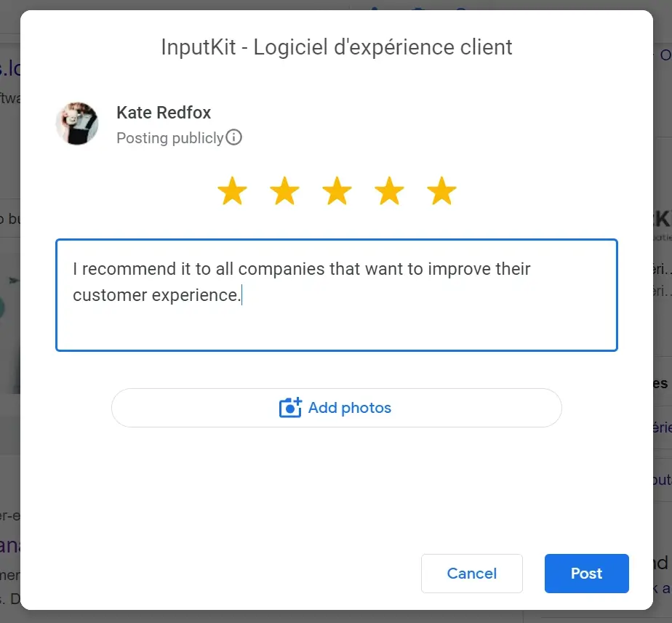
Task: Post the review
Action: coord(587,574)
